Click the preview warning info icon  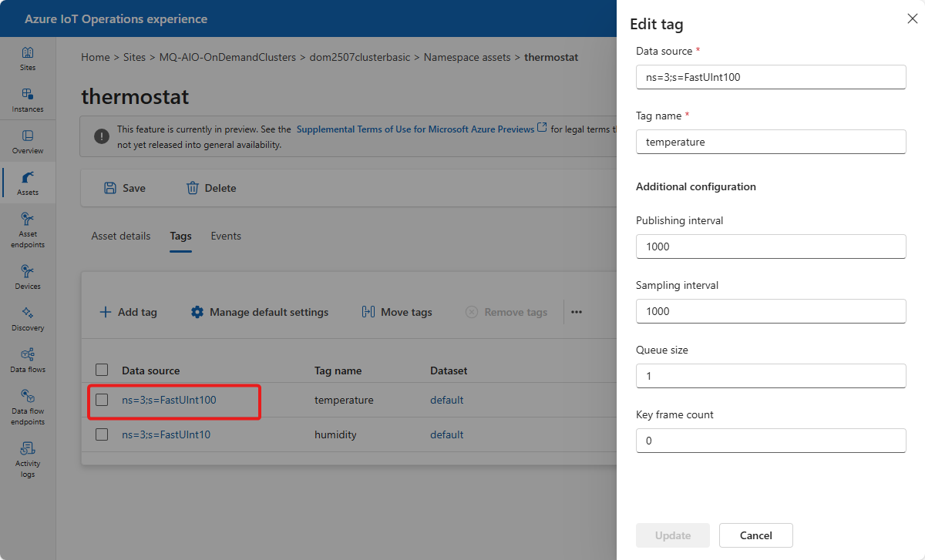click(x=102, y=136)
